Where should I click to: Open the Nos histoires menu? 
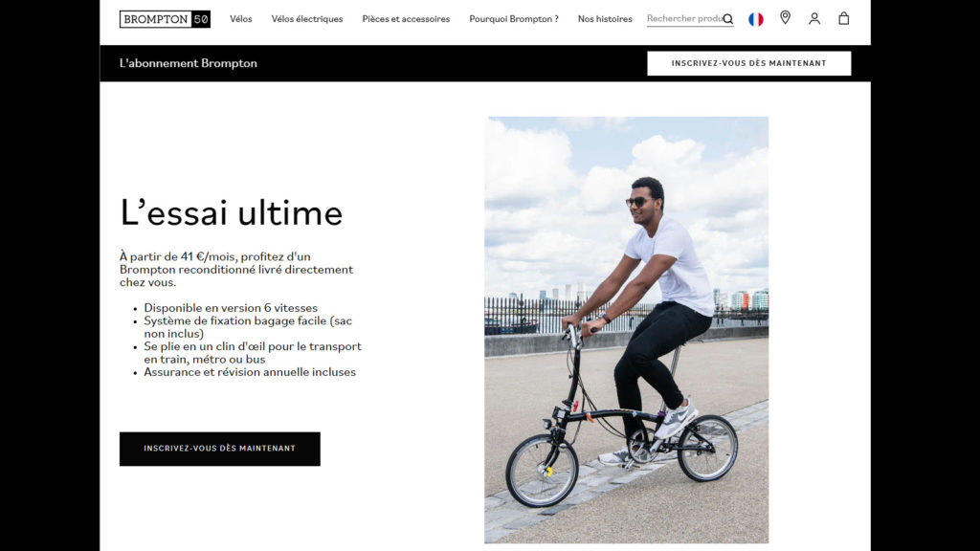(x=605, y=19)
